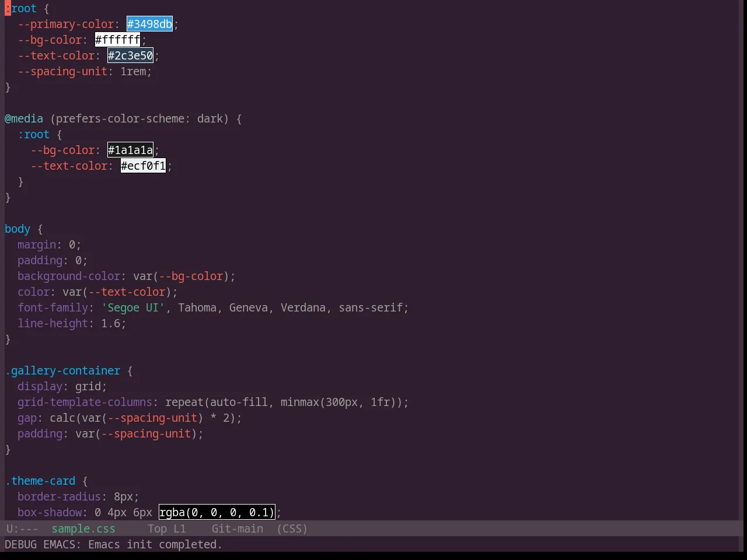Image resolution: width=747 pixels, height=560 pixels.
Task: Click the gap property in gallery-container
Action: point(27,418)
